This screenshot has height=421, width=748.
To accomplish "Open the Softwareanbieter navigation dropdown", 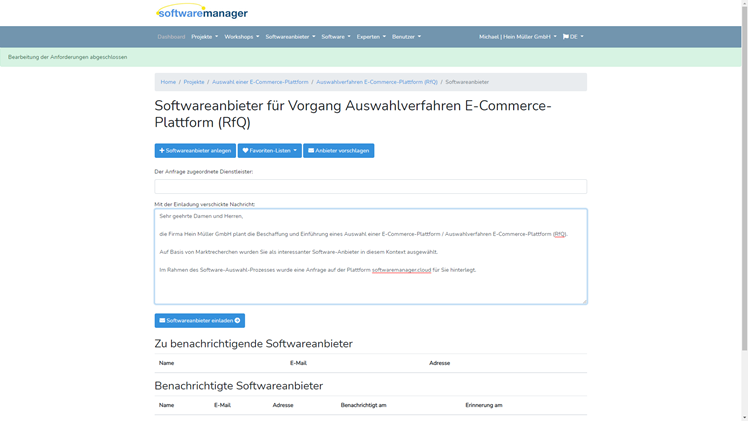I will 290,37.
